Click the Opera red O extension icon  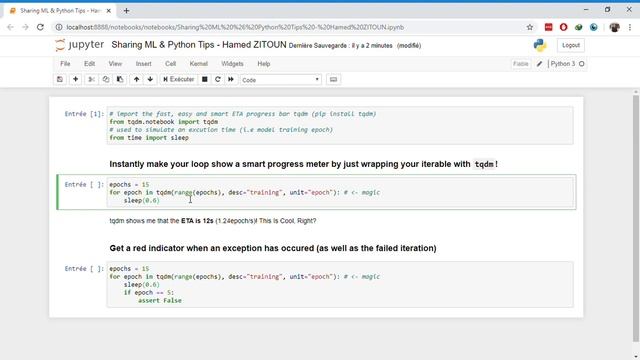click(x=564, y=27)
